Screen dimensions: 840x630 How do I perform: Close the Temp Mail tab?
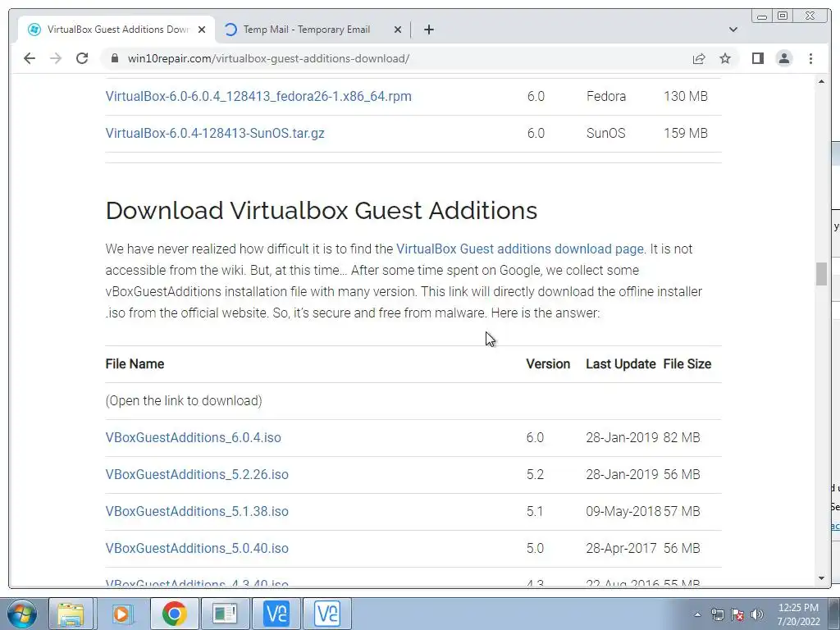pos(398,30)
